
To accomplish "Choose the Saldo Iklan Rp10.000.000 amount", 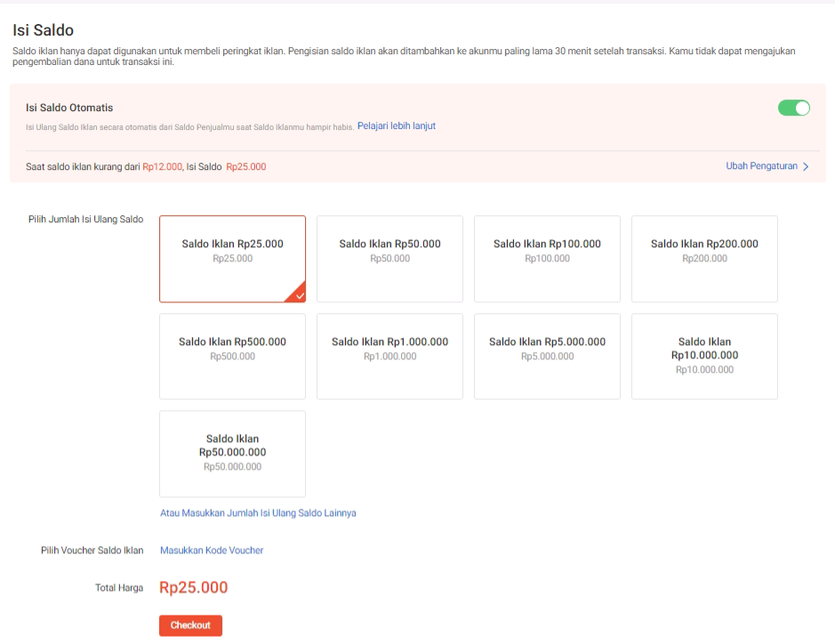I will click(704, 356).
